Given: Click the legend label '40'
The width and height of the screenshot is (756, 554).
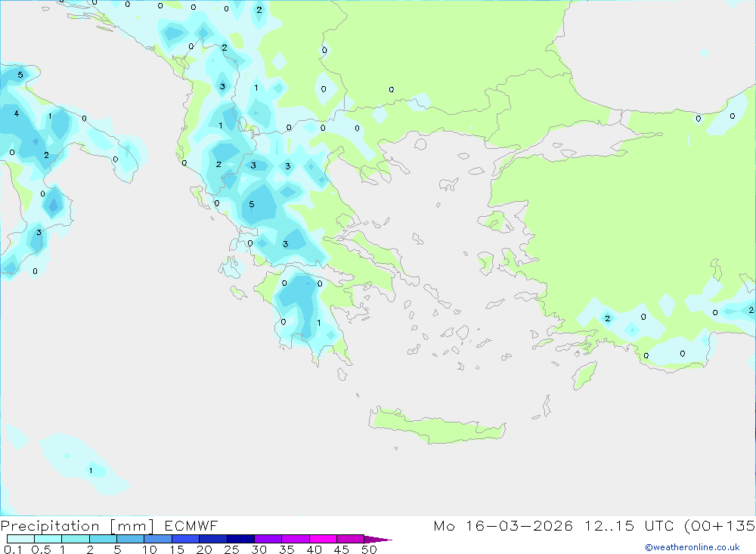Looking at the screenshot, I should (314, 549).
